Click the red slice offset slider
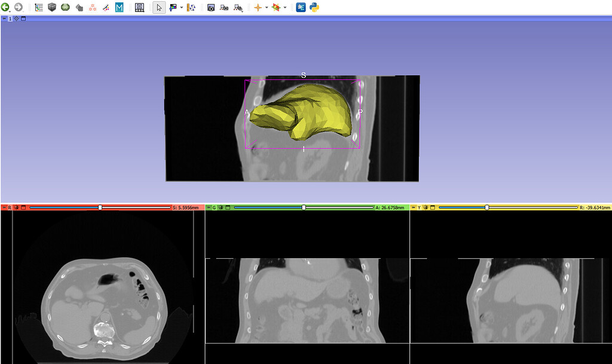This screenshot has height=364, width=612. point(100,207)
